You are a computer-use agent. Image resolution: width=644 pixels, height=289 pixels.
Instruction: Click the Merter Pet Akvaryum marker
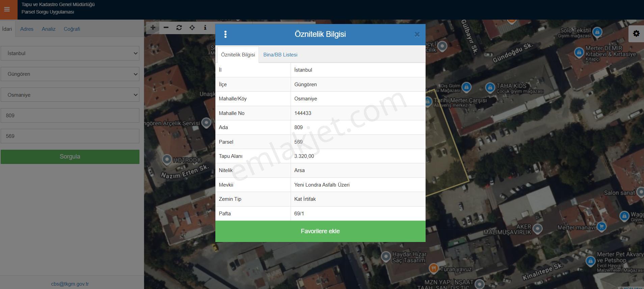590,261
